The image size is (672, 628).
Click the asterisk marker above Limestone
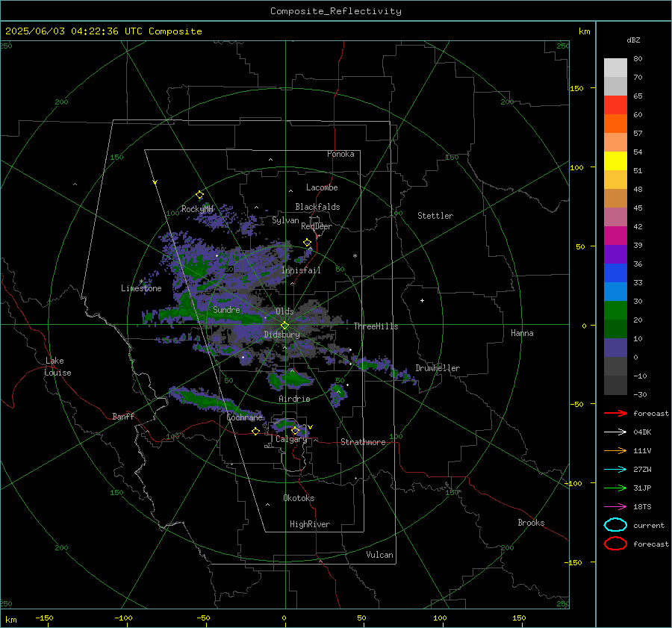(141, 282)
